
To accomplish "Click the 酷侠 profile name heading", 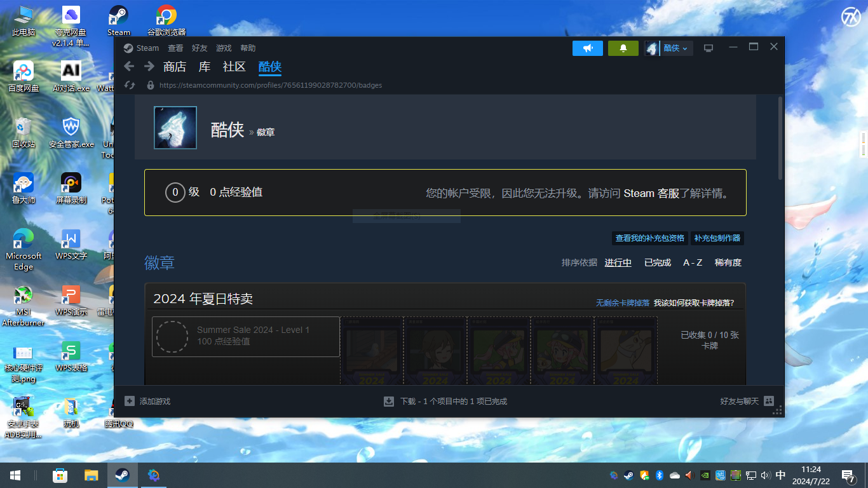I will [227, 130].
